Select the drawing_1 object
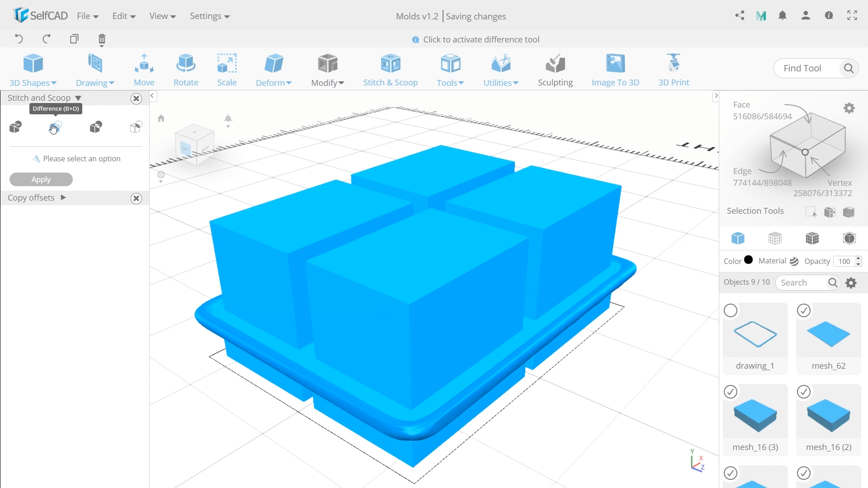 (730, 310)
